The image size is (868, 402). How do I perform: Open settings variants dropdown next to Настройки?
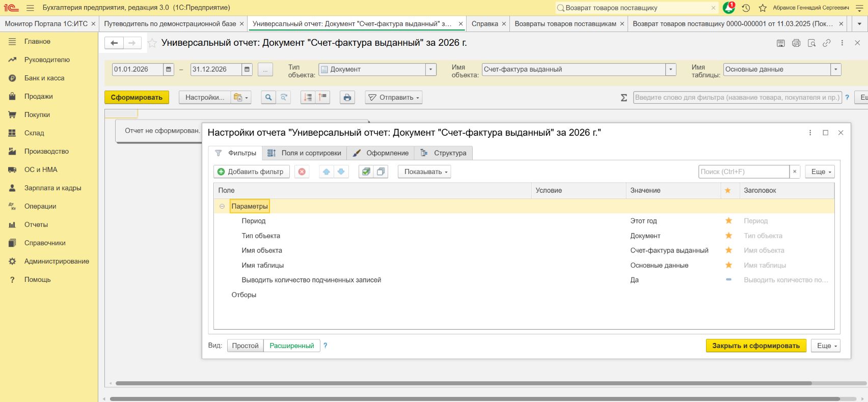point(241,97)
